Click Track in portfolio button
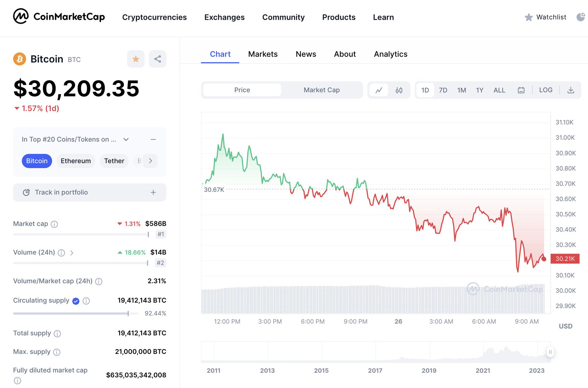 [90, 192]
